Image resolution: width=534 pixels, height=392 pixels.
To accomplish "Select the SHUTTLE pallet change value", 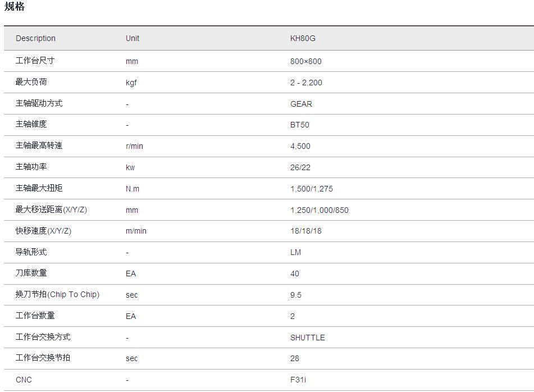I will 307,338.
